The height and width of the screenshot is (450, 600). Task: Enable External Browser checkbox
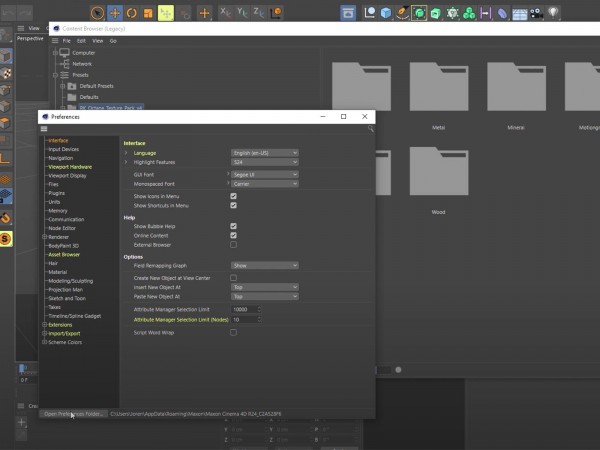(x=233, y=245)
